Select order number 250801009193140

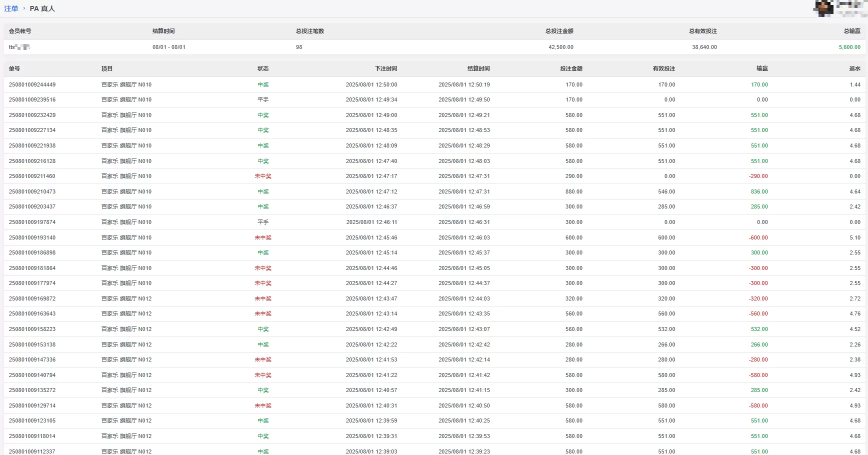click(x=32, y=237)
